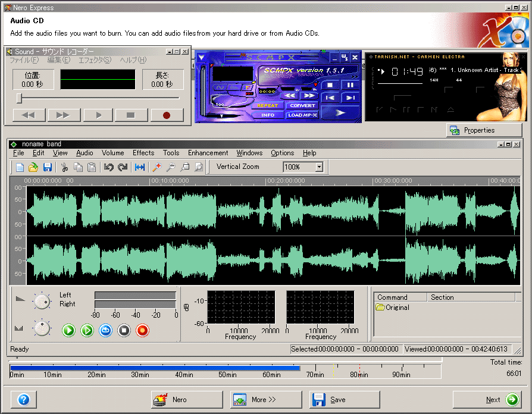Click the Redo arrow icon

123,168
